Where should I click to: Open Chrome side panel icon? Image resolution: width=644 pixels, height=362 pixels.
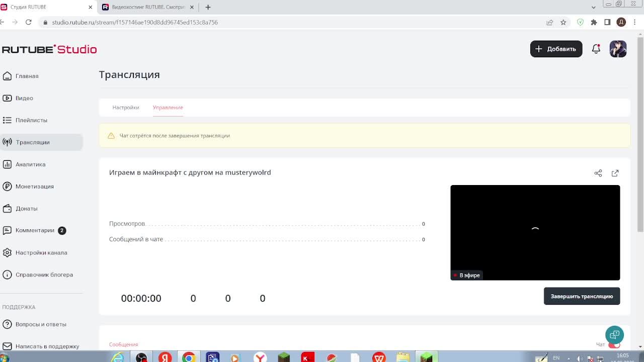(x=607, y=22)
